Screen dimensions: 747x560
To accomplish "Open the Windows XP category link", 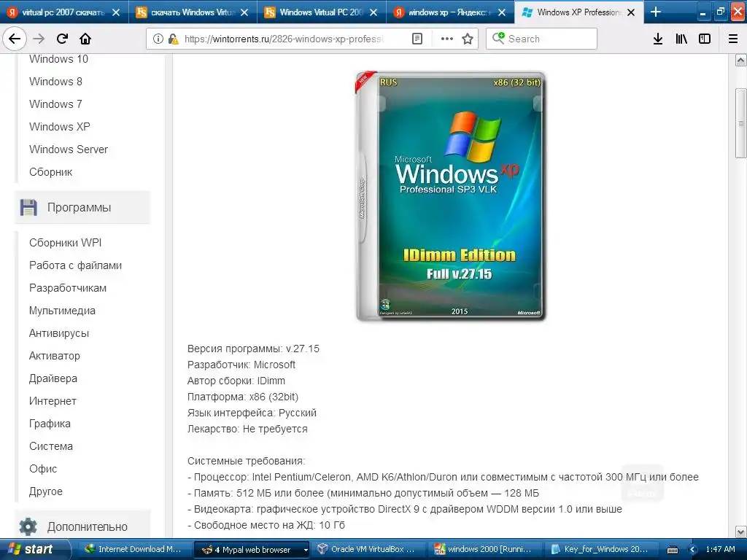I will [x=60, y=127].
